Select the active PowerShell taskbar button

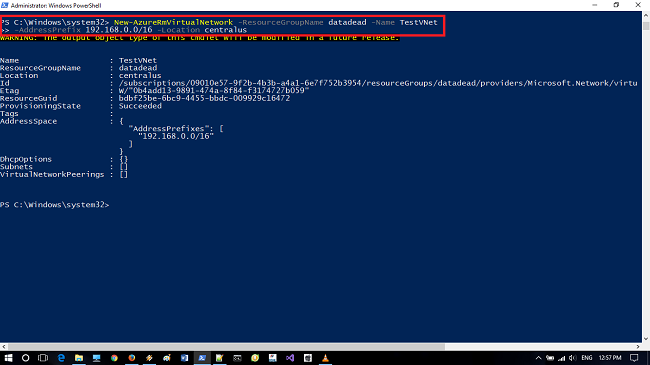click(x=202, y=358)
